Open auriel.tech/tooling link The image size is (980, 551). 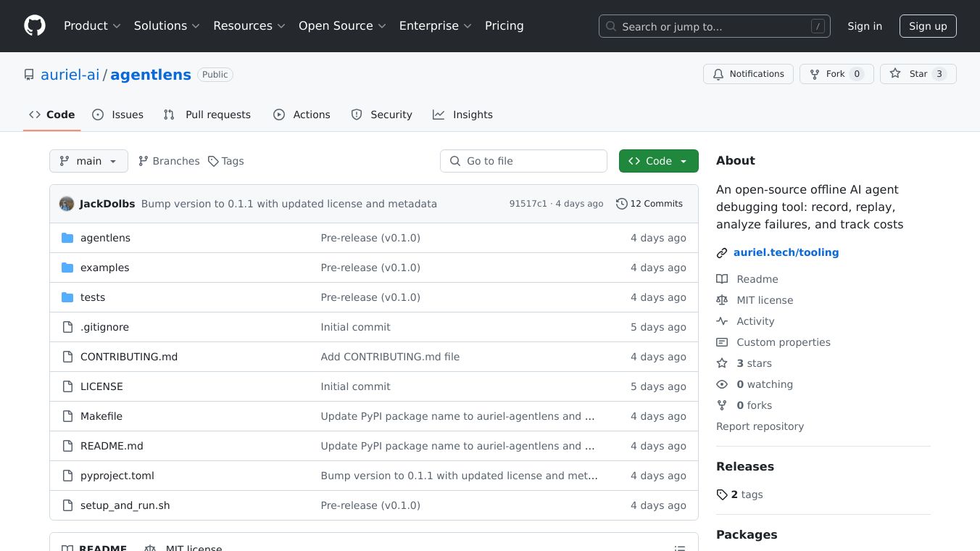786,252
